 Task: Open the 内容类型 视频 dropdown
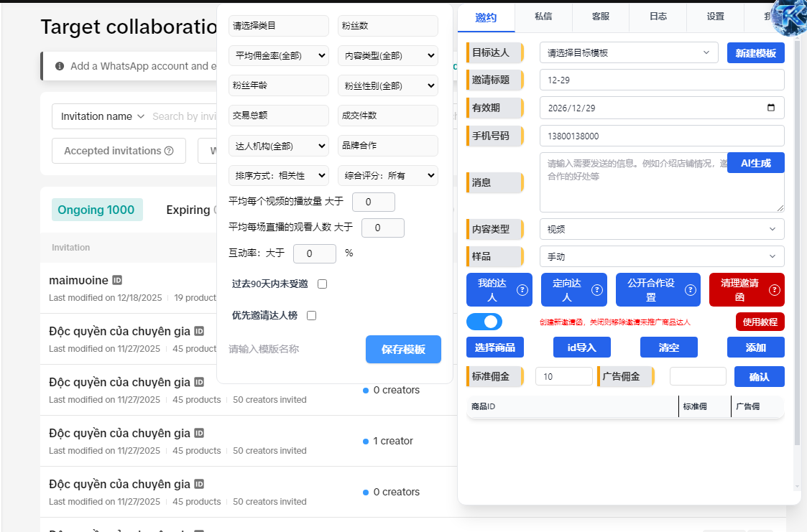click(661, 229)
